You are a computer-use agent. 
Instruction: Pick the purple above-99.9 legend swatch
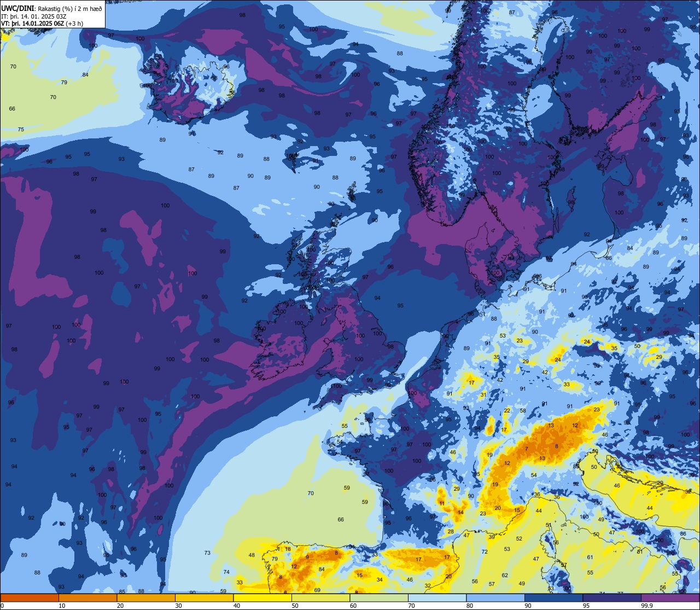pos(670,597)
